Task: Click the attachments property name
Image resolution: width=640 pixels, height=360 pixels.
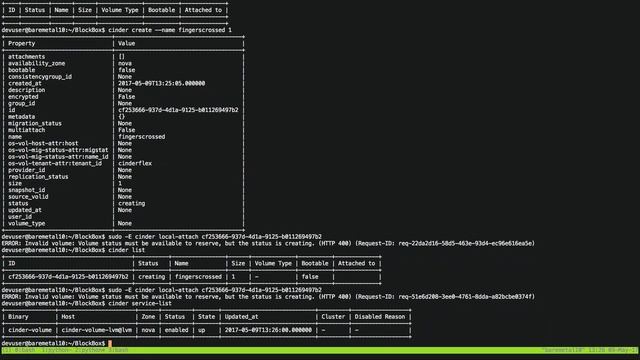Action: point(27,57)
